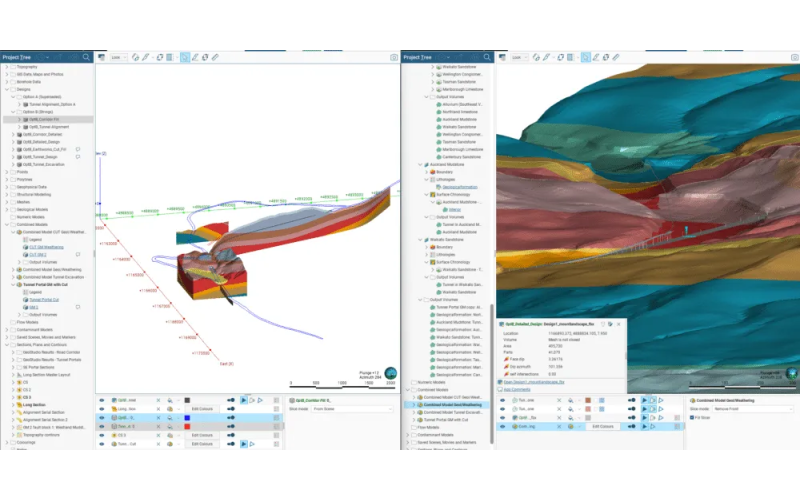Collapse the Designs folder in Project Tree
800x500 pixels.
click(x=6, y=89)
